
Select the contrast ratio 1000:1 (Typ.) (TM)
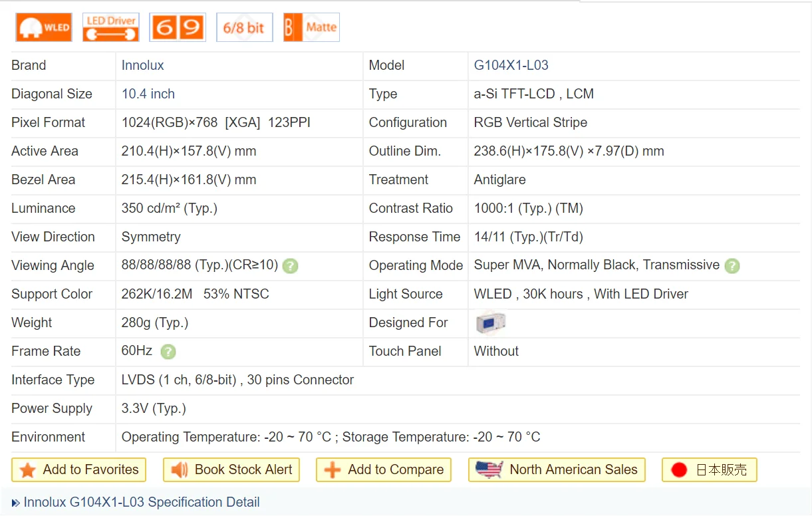click(529, 208)
